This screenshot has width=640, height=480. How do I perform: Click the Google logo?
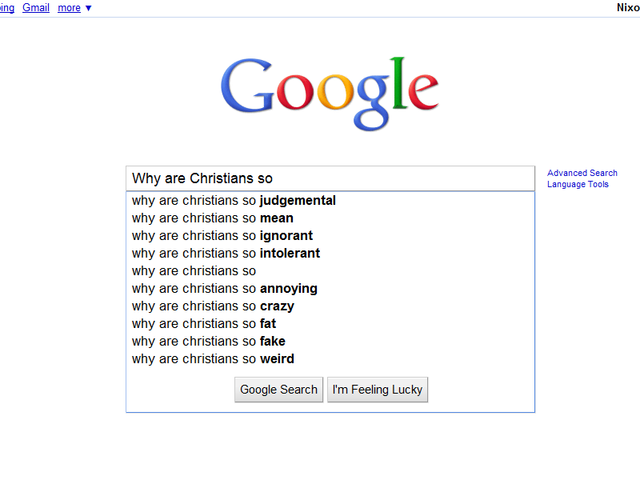329,94
